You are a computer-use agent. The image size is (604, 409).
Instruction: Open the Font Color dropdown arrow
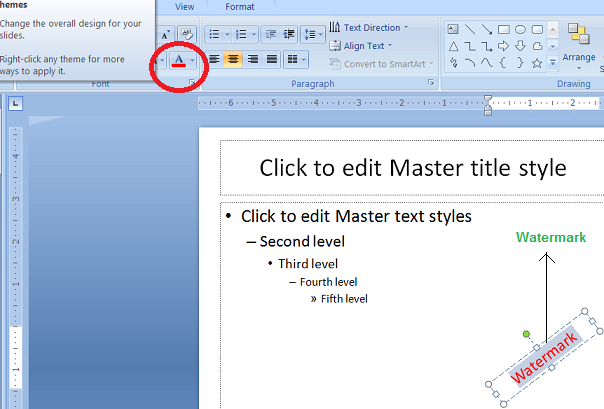click(192, 60)
